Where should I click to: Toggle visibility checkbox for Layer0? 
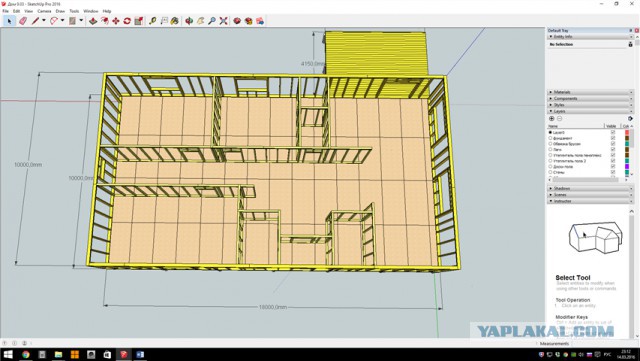click(x=613, y=132)
